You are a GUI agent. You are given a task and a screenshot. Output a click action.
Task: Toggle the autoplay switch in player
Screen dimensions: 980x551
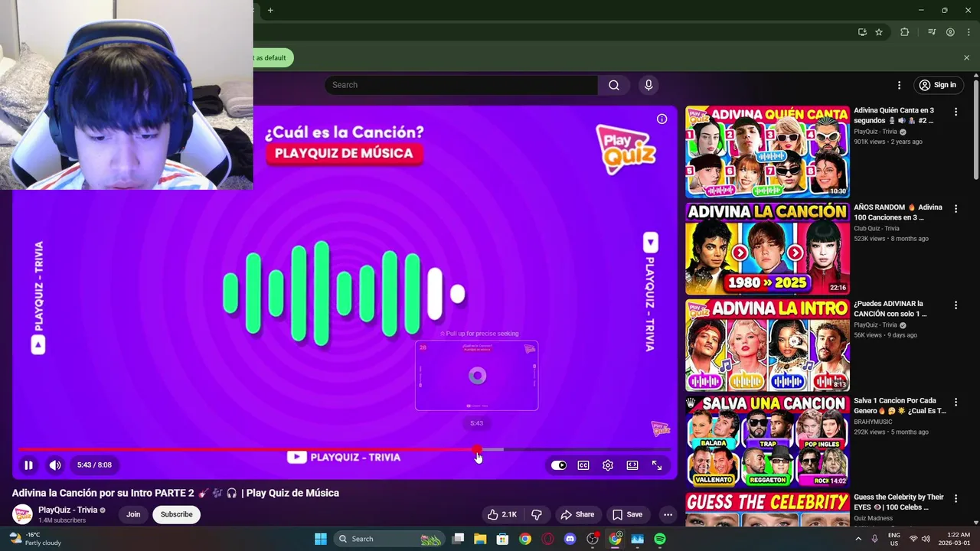(x=559, y=465)
